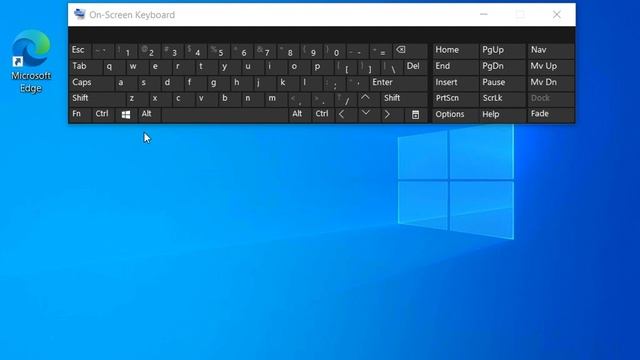Minimize the On-Screen Keyboard window
Viewport: 640px width, 360px height.
pyautogui.click(x=484, y=14)
